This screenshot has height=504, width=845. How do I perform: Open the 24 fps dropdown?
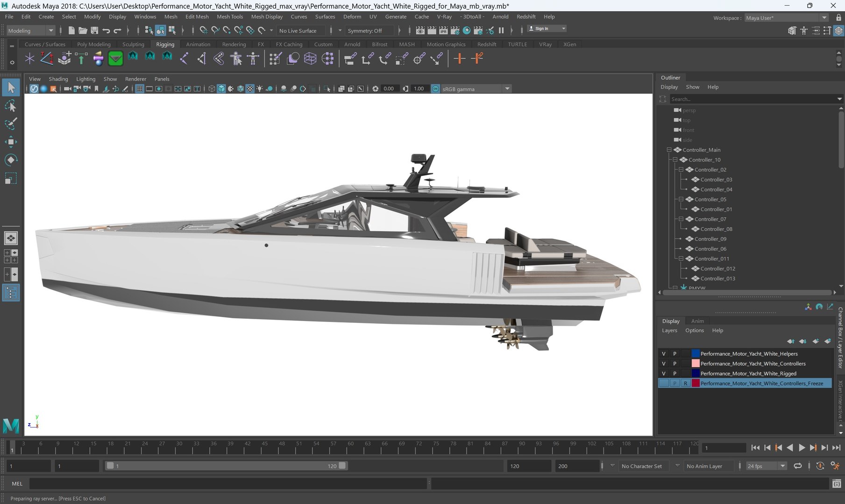coord(766,466)
